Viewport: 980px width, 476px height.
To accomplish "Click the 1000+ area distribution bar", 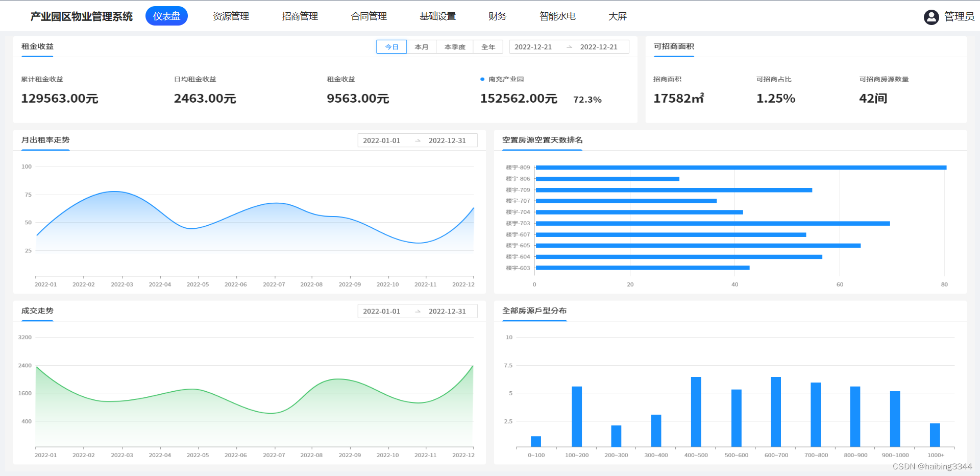I will coord(935,435).
